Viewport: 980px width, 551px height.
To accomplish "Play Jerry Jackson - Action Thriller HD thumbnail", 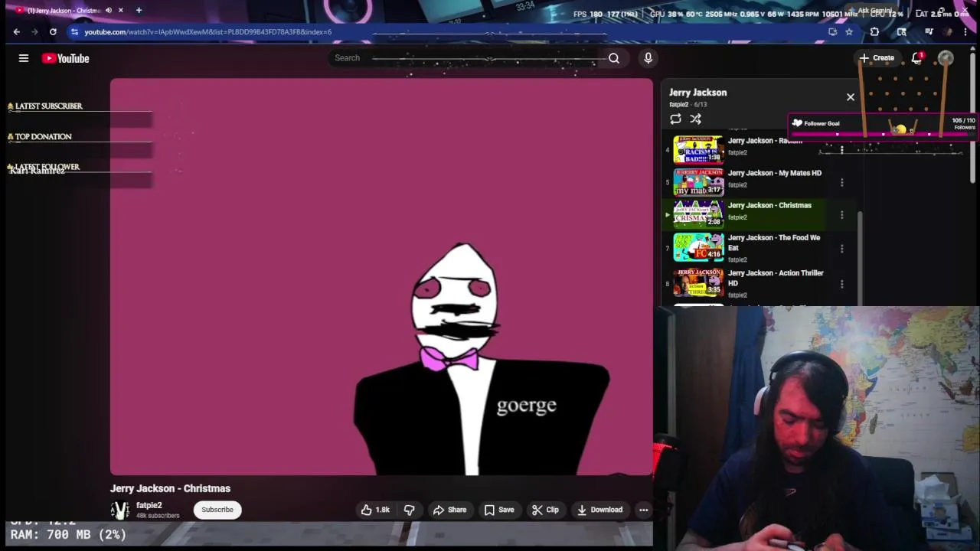I will (x=698, y=282).
